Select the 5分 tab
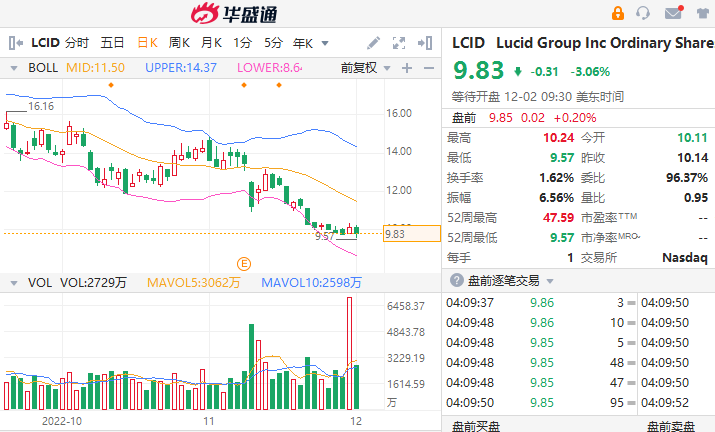The width and height of the screenshot is (715, 432). (274, 43)
